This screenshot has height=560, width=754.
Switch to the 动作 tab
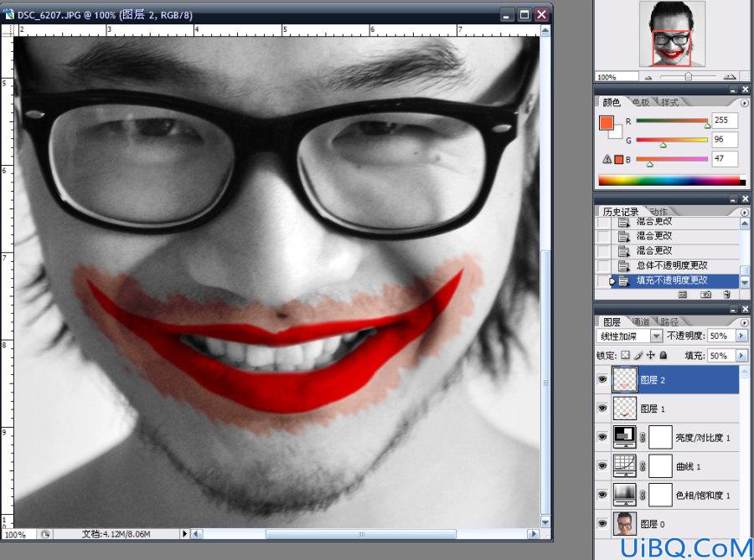coord(658,212)
